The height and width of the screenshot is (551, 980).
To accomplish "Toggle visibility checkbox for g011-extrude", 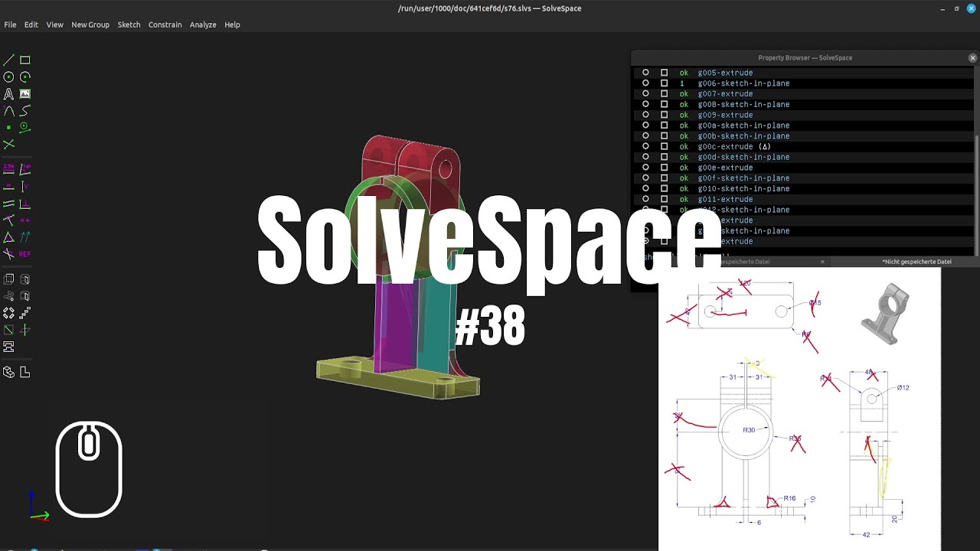I will click(664, 199).
